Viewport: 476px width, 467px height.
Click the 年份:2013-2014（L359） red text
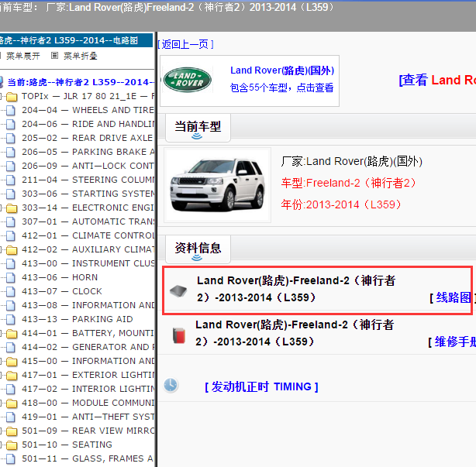[341, 205]
